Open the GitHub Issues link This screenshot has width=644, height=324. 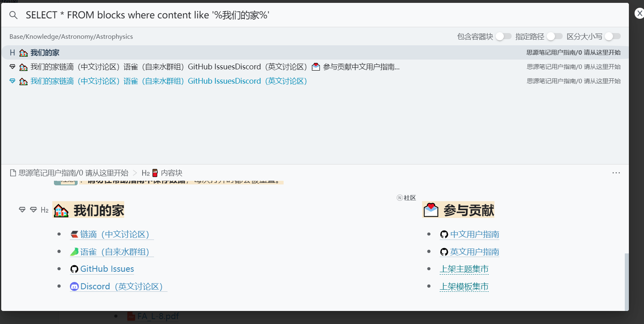tap(107, 269)
